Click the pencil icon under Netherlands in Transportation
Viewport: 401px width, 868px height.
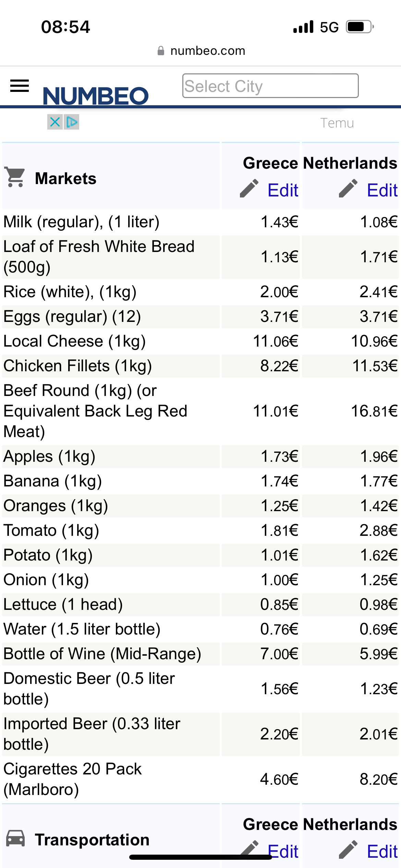tap(348, 849)
